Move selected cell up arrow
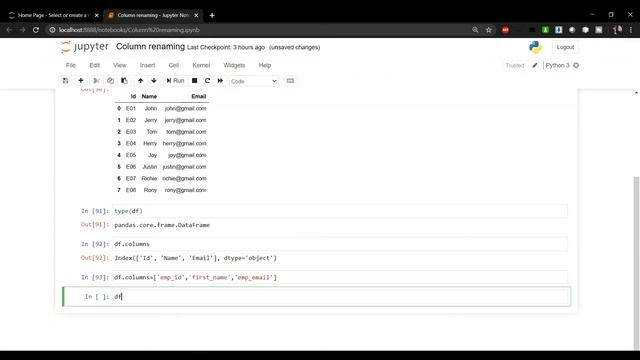This screenshot has width=640, height=360. pyautogui.click(x=140, y=81)
